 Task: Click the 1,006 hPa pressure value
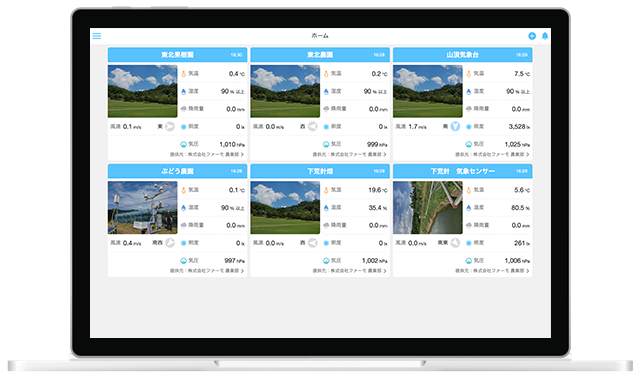click(x=517, y=261)
